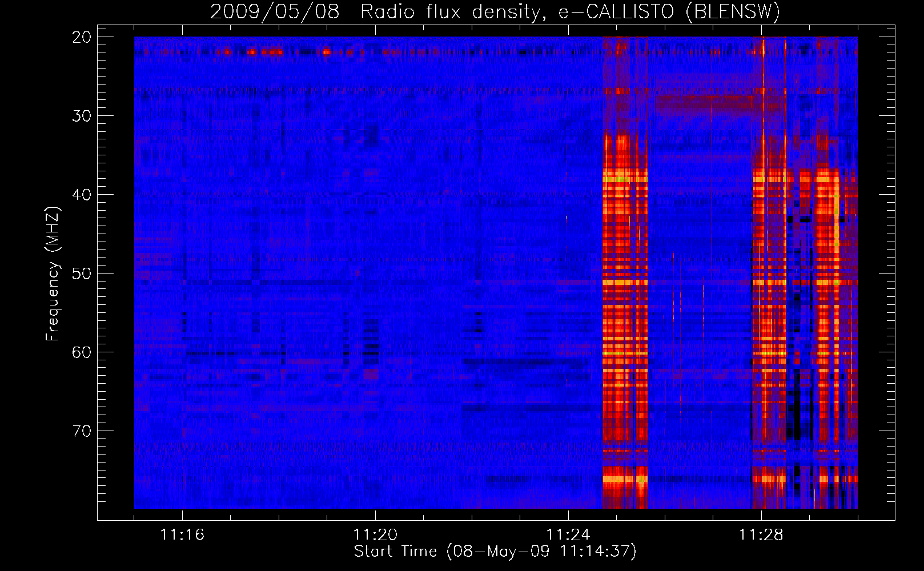Screen dimensions: 924x571
Task: Click the 'Start Time (08-May-09 11:14:37)' label
Action: pos(495,552)
